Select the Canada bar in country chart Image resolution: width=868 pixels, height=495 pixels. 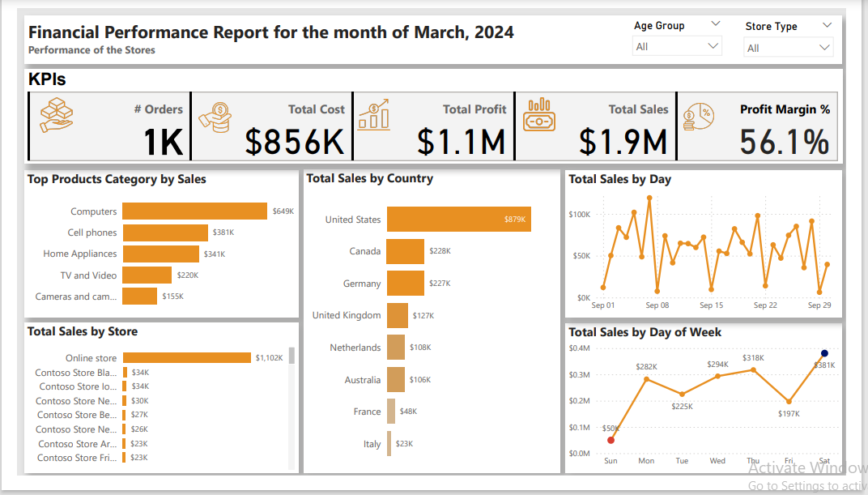point(405,251)
